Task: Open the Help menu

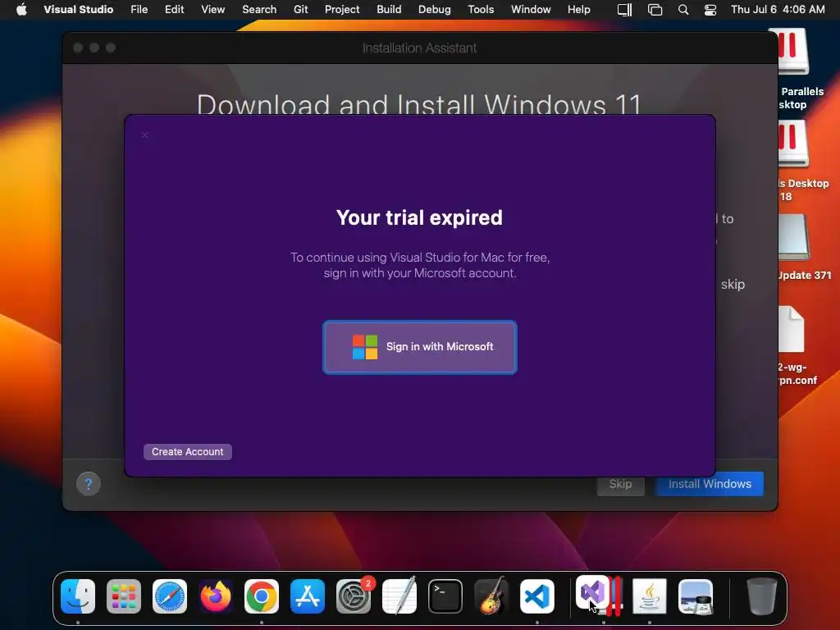Action: 579,9
